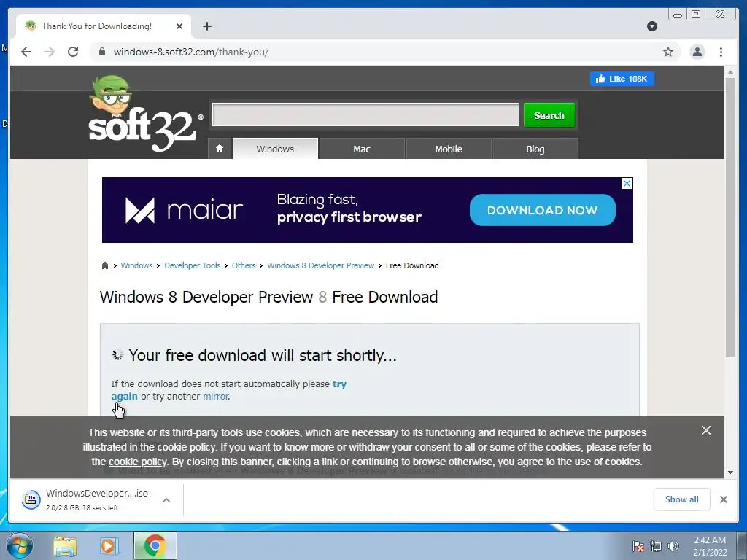Switch to the Blog tab
This screenshot has height=560, width=747.
pyautogui.click(x=535, y=149)
